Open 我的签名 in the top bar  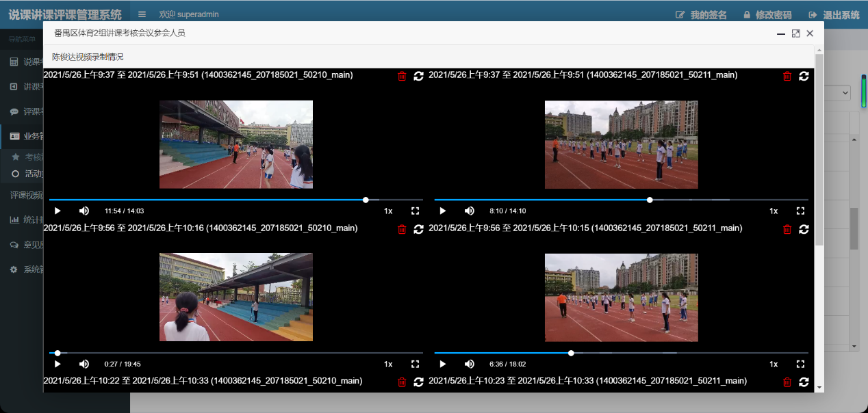tap(701, 15)
